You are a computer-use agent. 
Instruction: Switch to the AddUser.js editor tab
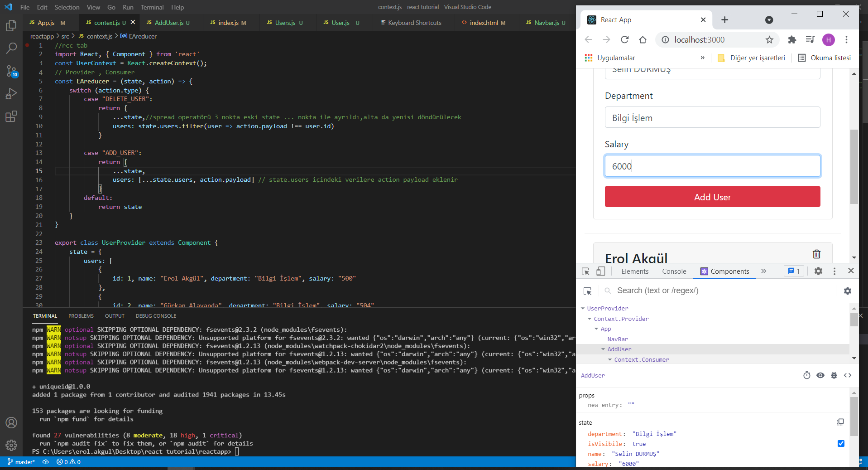point(168,23)
